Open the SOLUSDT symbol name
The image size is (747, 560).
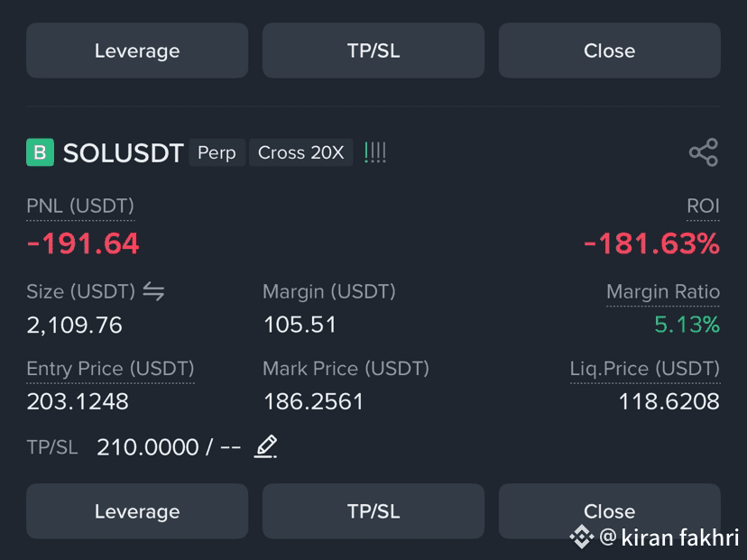[123, 153]
